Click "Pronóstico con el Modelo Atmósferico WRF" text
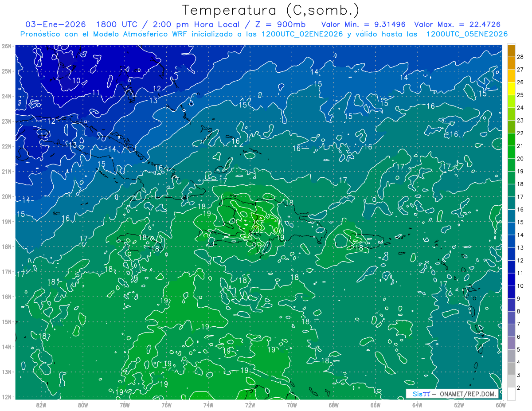This screenshot has height=411, width=532. (104, 34)
